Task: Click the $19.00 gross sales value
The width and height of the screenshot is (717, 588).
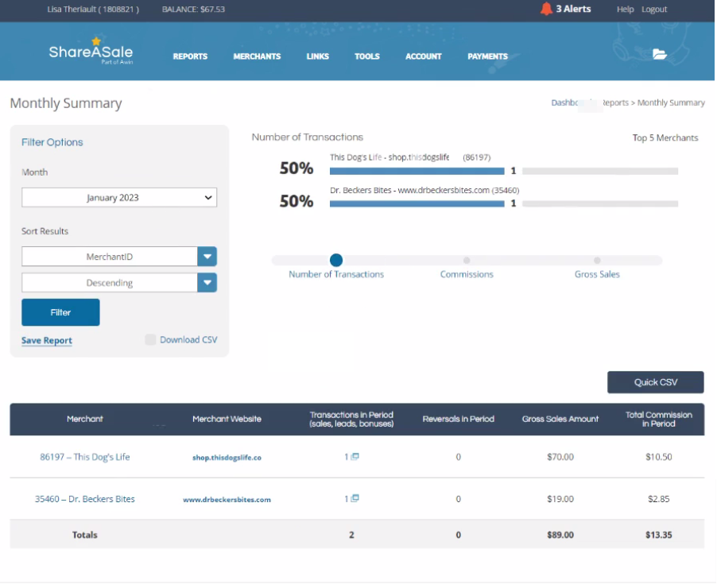Action: [x=560, y=499]
